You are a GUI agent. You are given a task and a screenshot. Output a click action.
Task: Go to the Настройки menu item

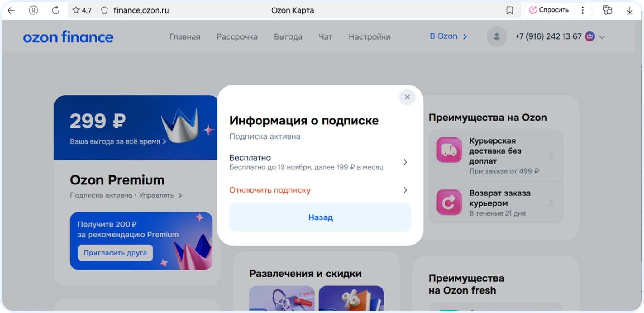point(369,37)
